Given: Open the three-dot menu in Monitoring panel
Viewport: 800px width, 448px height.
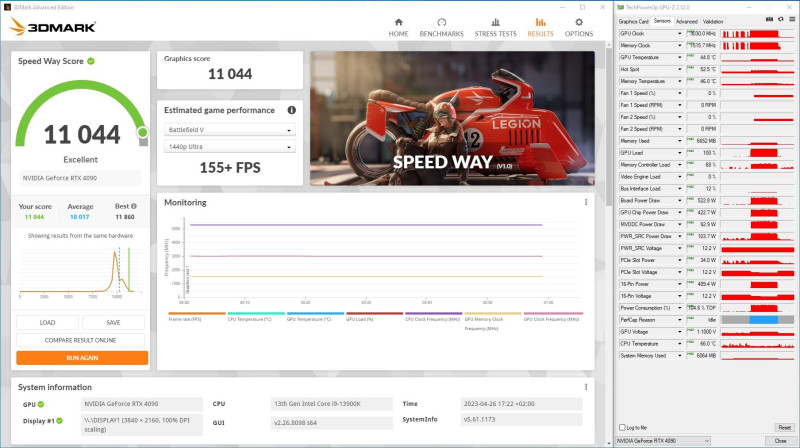Looking at the screenshot, I should coord(586,202).
